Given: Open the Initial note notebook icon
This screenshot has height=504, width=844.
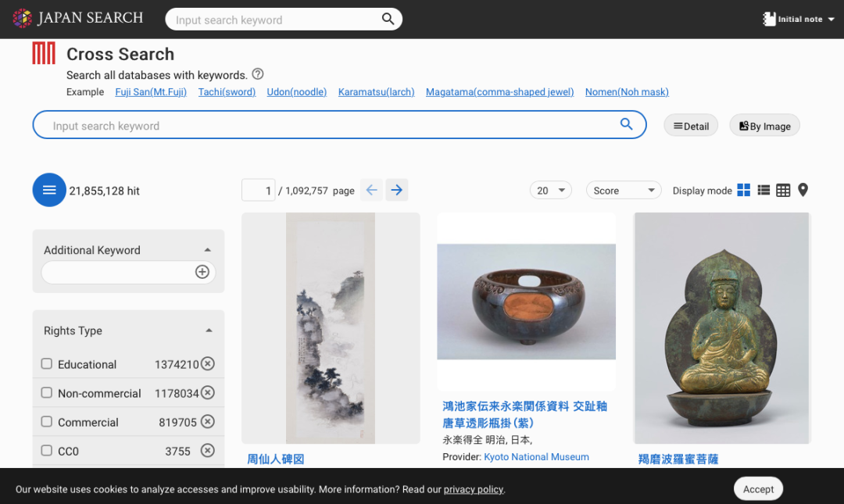Looking at the screenshot, I should [x=769, y=19].
